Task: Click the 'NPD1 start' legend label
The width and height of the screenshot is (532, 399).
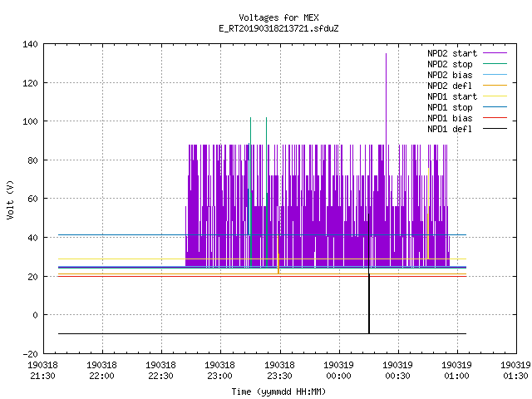Action: (452, 96)
